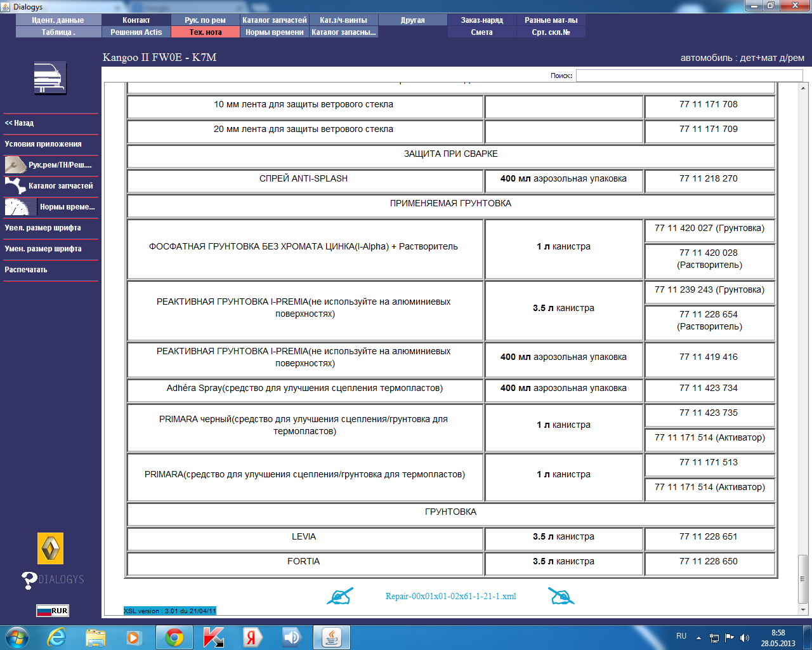This screenshot has height=650, width=812.
Task: Select part number 77 11 228 651
Action: point(709,537)
